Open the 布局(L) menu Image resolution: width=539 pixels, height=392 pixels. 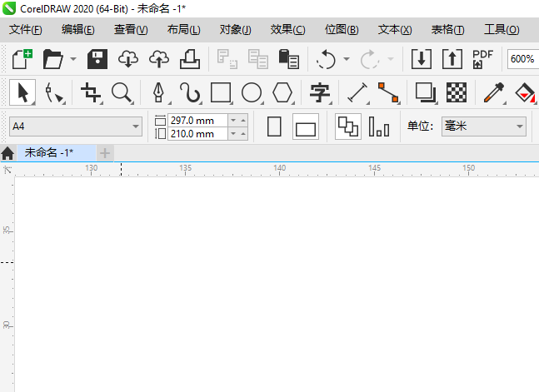[x=184, y=30]
